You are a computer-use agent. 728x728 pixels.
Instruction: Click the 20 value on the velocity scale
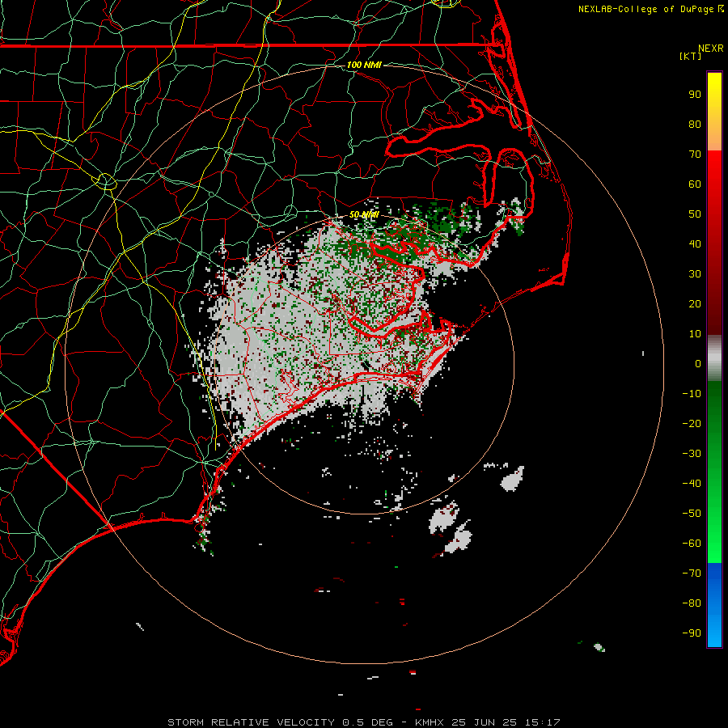[695, 304]
